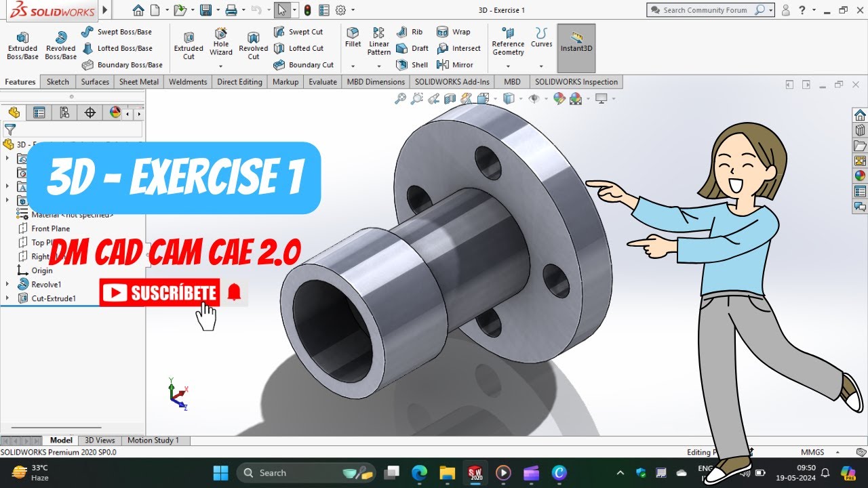Switch to the Sketch tab

point(58,82)
